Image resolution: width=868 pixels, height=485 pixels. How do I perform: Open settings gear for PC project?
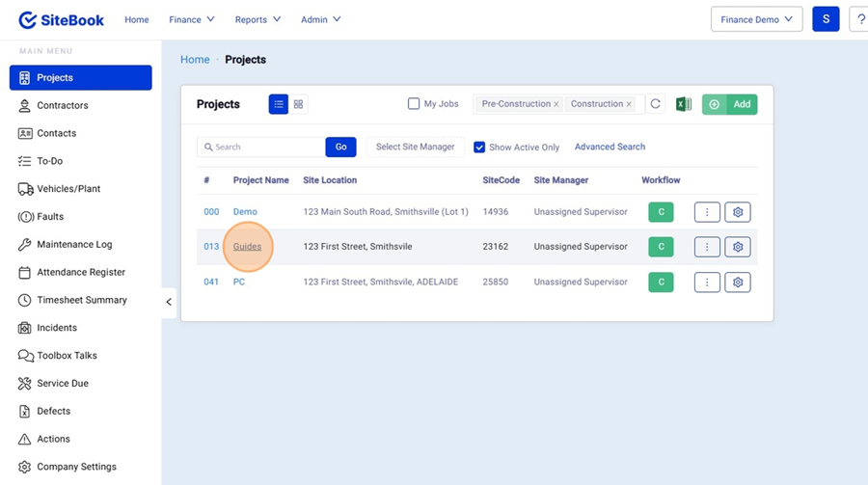tap(737, 283)
